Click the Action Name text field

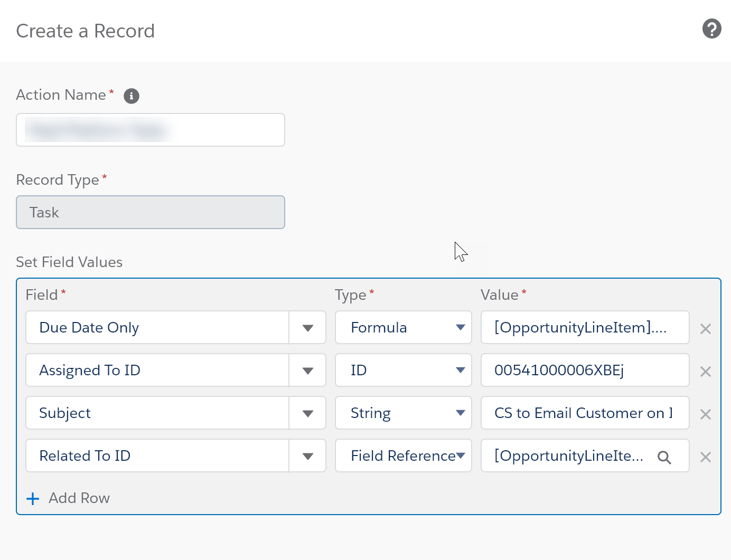coord(151,130)
